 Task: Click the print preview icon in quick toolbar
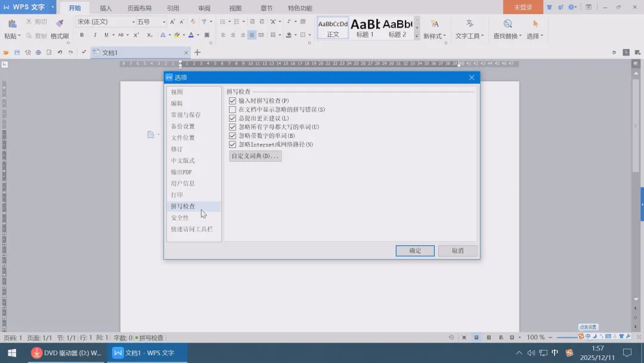[x=49, y=53]
